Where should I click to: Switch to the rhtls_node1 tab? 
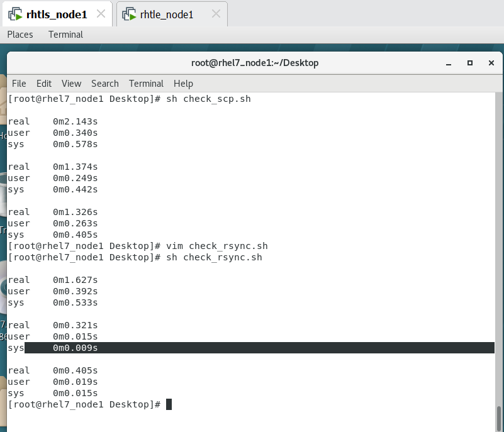57,14
